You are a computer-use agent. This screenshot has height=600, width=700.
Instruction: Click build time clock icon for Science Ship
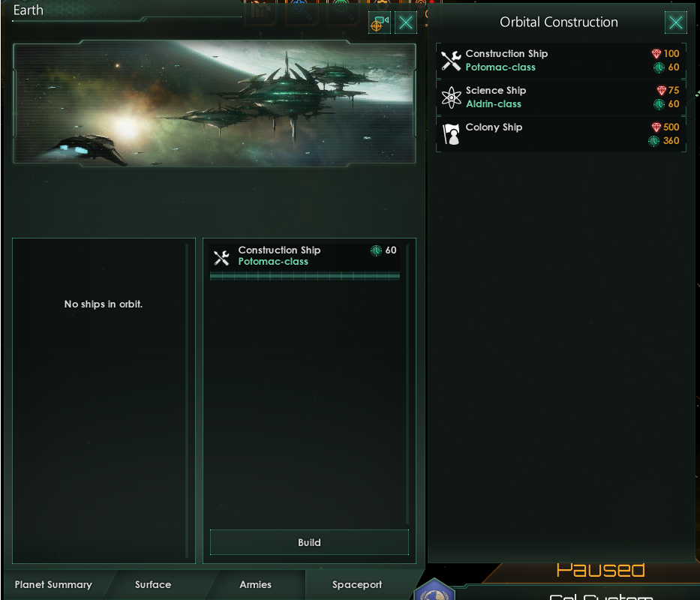click(659, 104)
